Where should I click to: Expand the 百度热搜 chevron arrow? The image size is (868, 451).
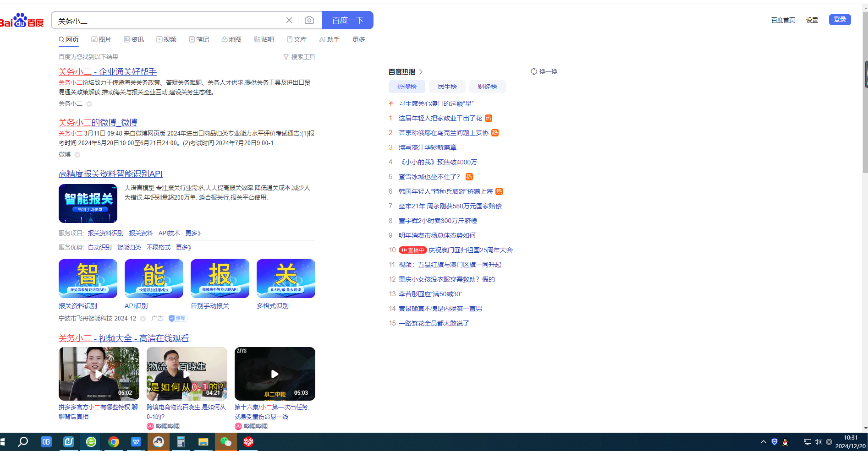coord(421,72)
